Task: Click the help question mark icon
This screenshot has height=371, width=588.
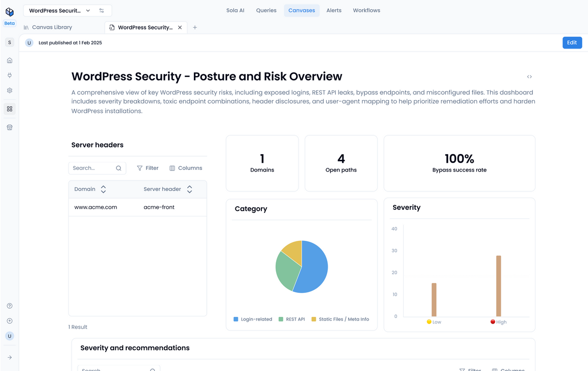Action: coord(10,306)
